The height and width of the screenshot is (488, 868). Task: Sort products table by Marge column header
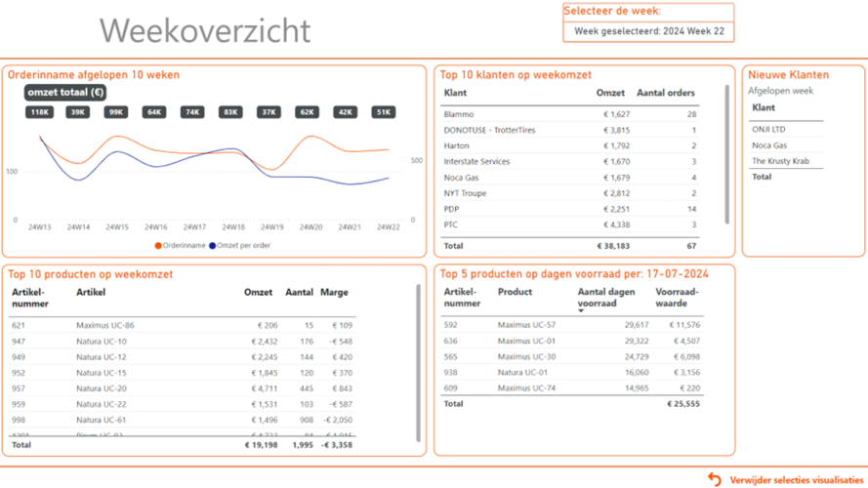click(x=335, y=292)
